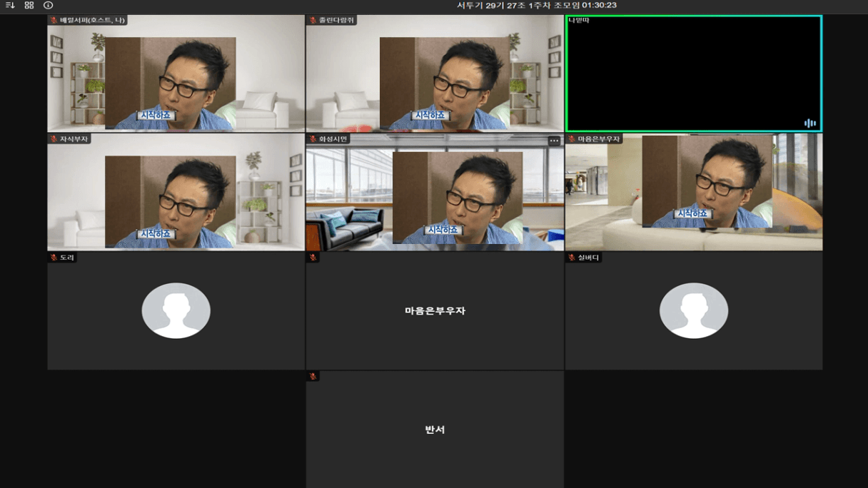
Task: Click the meeting title and timer text
Action: (536, 5)
